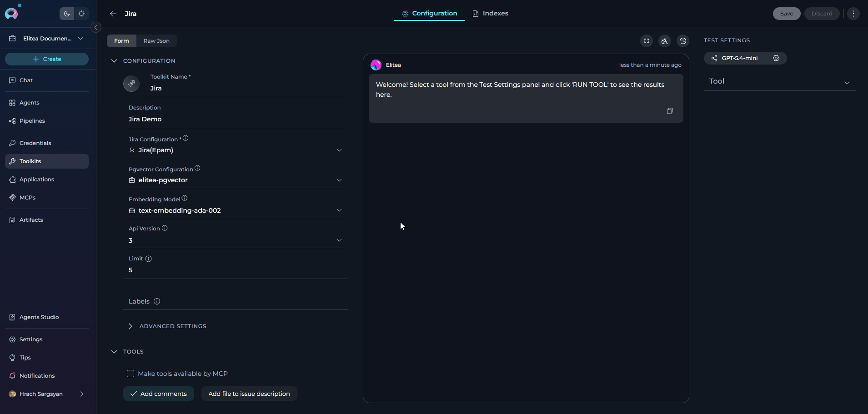Expand chat panel to fullscreen
Screen dimensions: 868x414
tap(647, 41)
